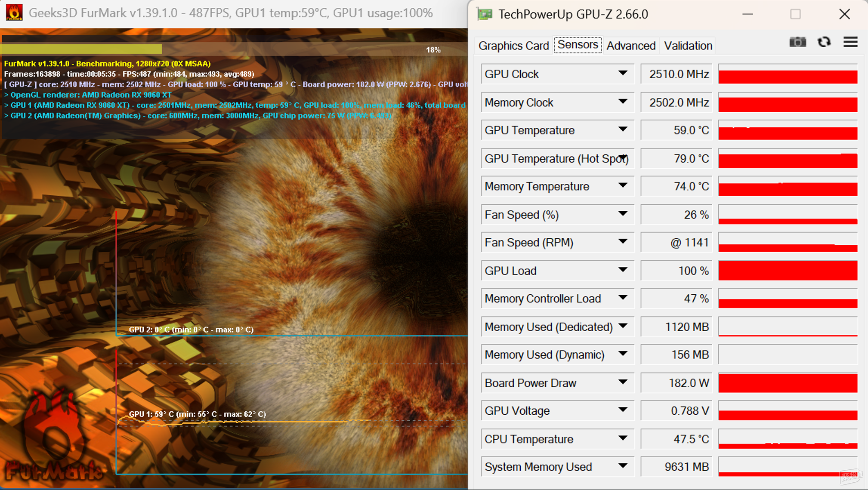Viewport: 868px width, 490px height.
Task: Expand the GPU Load dropdown
Action: pyautogui.click(x=623, y=270)
